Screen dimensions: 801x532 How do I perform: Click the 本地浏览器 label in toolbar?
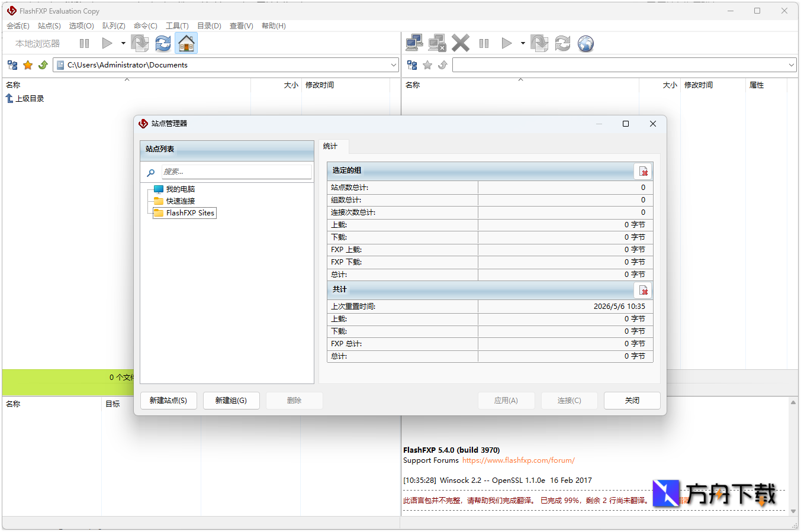click(x=37, y=44)
